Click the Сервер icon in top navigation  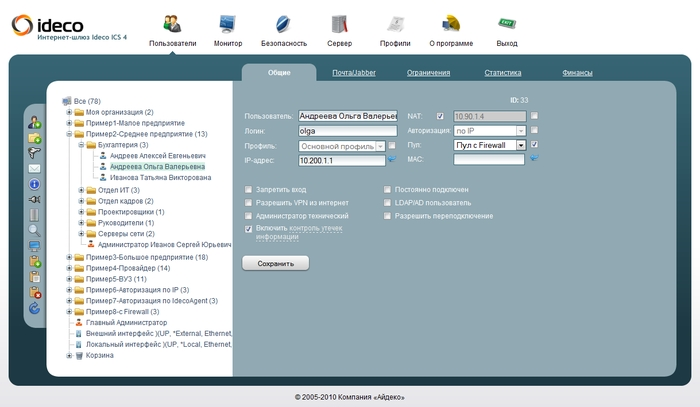339,23
